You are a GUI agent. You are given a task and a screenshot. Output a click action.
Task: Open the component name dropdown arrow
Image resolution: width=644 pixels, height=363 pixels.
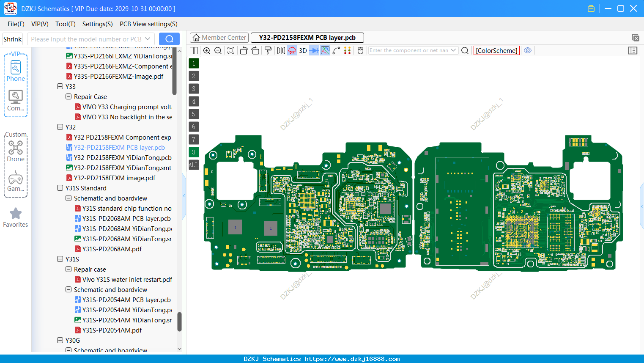[x=454, y=50]
